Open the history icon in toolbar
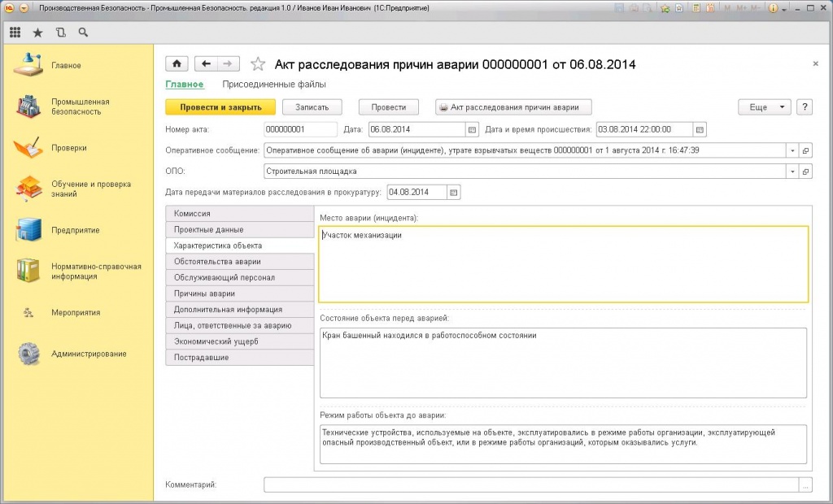 pyautogui.click(x=60, y=33)
